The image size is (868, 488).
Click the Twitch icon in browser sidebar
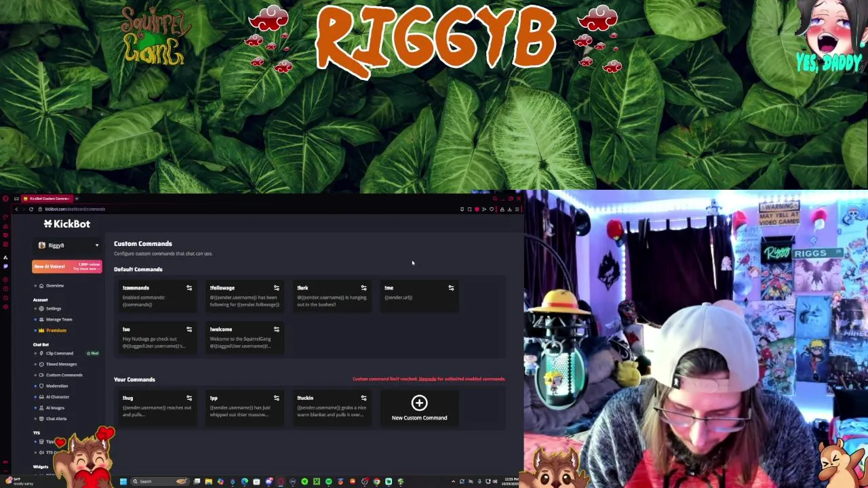click(x=5, y=266)
